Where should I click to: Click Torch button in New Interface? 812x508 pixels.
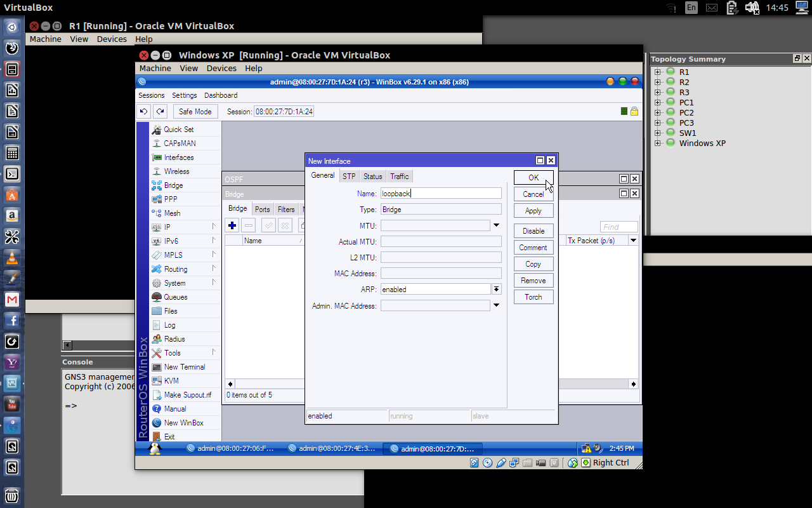(534, 297)
